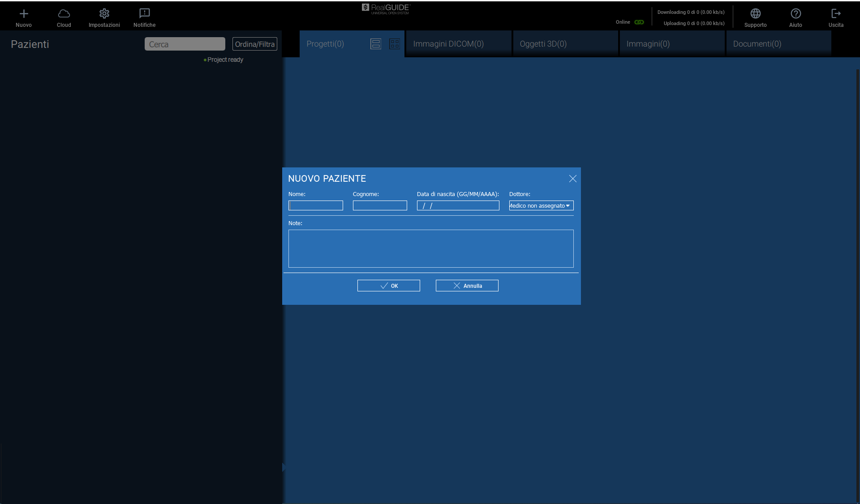Open Notifiche notifications icon

144,14
